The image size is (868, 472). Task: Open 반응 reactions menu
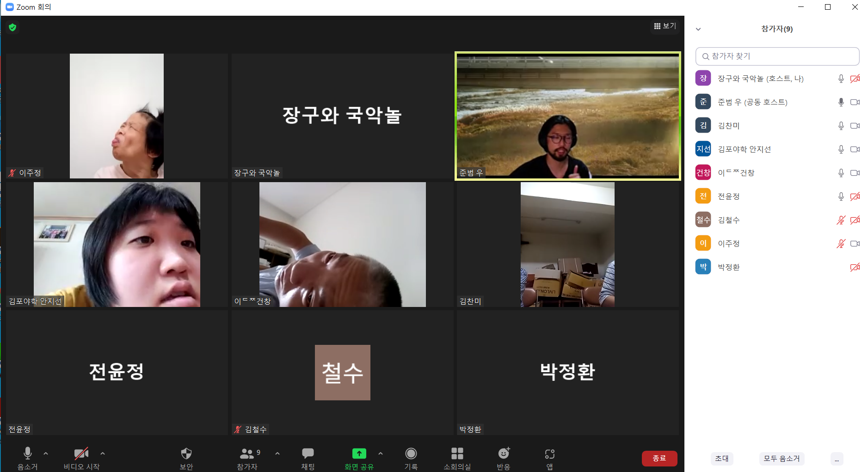pyautogui.click(x=504, y=459)
